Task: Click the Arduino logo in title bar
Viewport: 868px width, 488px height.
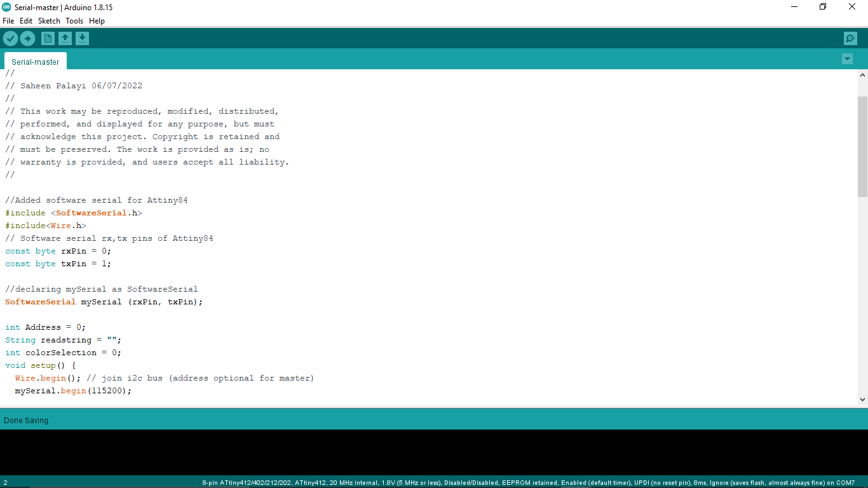Action: click(6, 7)
